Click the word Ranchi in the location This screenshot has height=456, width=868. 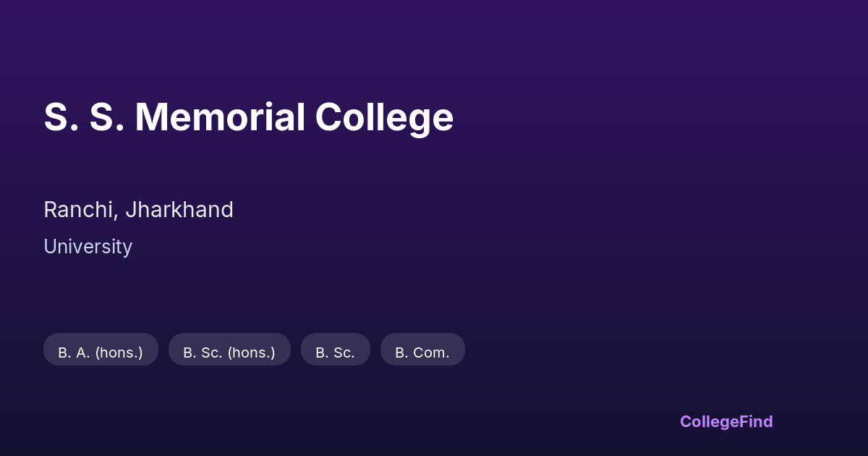coord(79,210)
